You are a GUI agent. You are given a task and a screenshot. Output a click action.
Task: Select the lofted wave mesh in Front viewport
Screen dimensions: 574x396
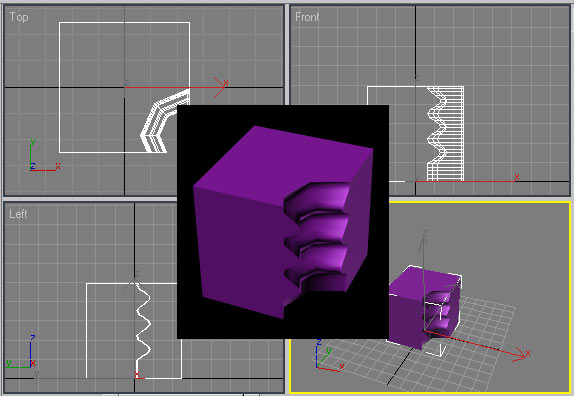coord(445,134)
